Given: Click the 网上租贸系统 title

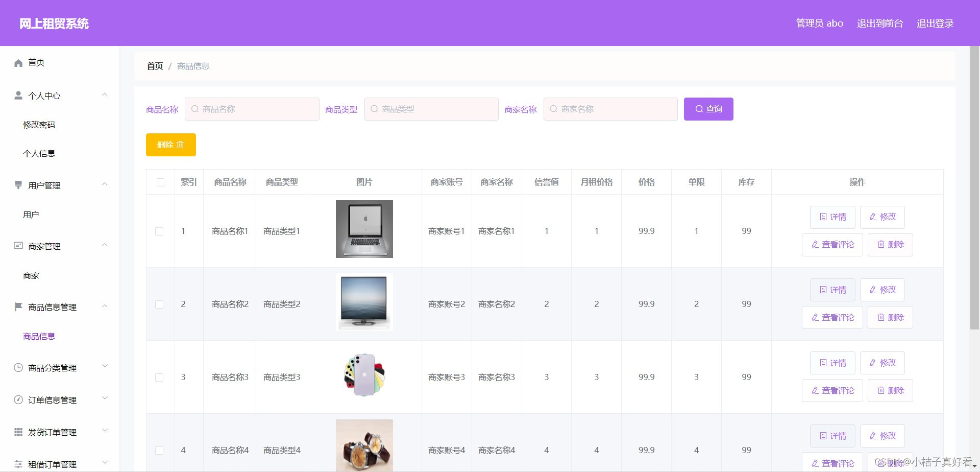Looking at the screenshot, I should (x=54, y=23).
